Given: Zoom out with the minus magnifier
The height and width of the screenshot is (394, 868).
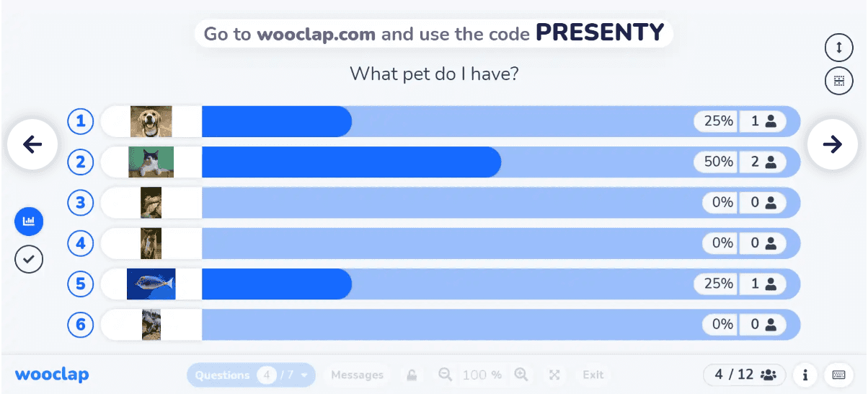Looking at the screenshot, I should click(446, 375).
